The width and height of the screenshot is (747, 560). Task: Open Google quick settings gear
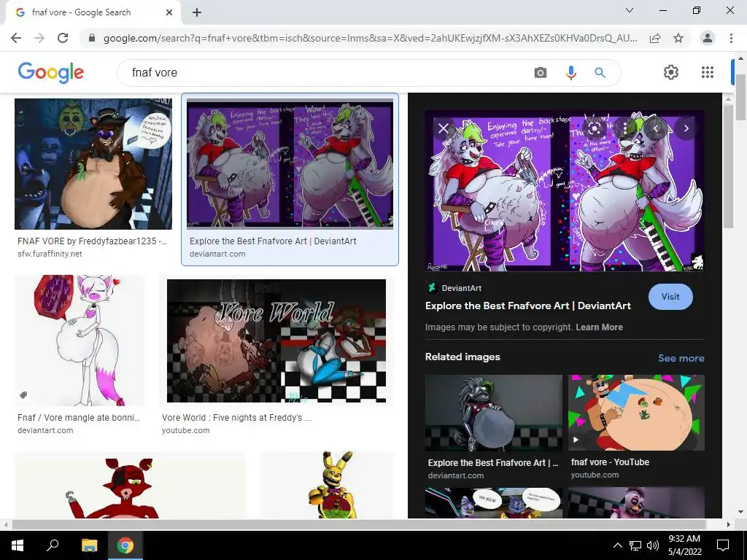click(671, 72)
